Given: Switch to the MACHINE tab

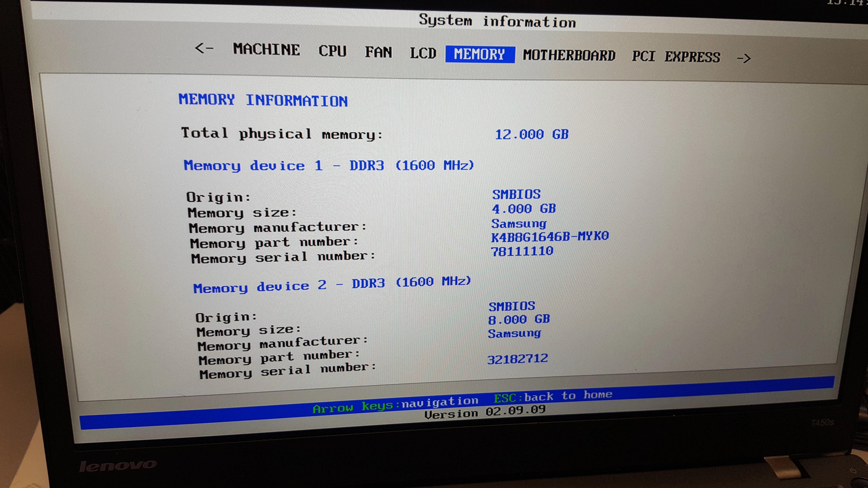Looking at the screenshot, I should pos(267,49).
